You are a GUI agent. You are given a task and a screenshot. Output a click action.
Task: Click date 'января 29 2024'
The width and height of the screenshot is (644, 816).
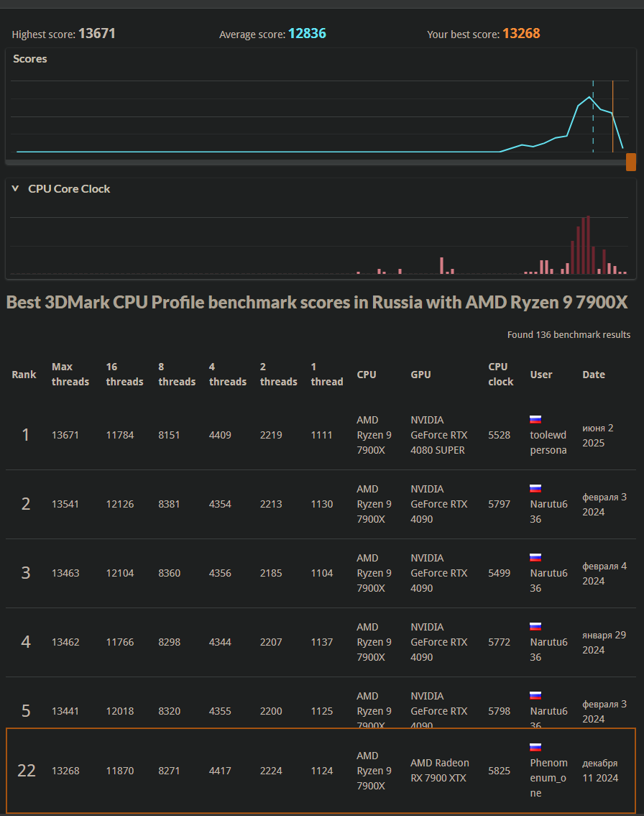pos(604,642)
